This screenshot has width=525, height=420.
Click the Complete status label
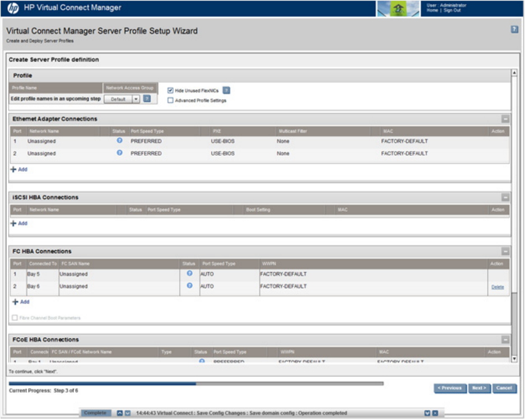click(95, 413)
